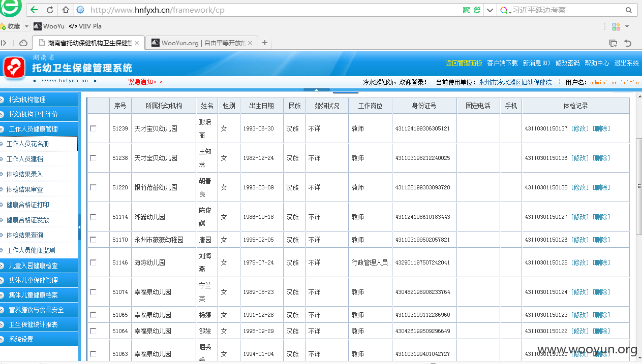The image size is (642, 364).
Task: Click the QR code icon in address bar
Action: pos(467,10)
